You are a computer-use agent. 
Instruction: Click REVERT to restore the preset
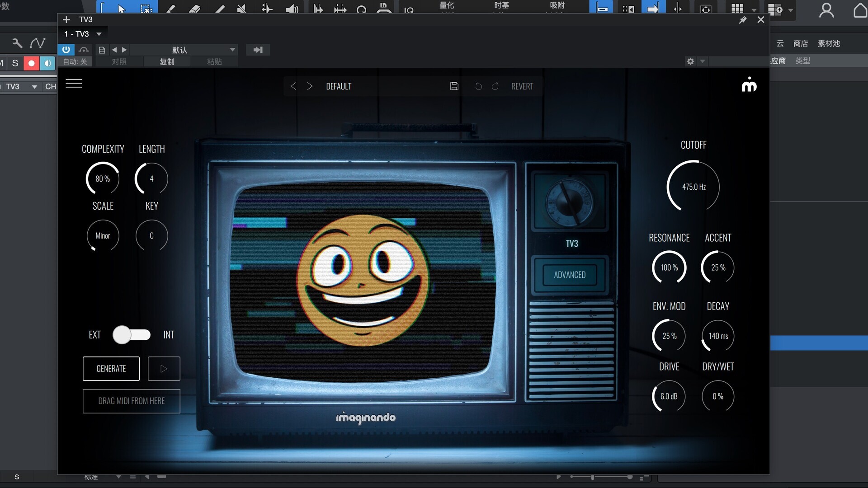coord(522,86)
